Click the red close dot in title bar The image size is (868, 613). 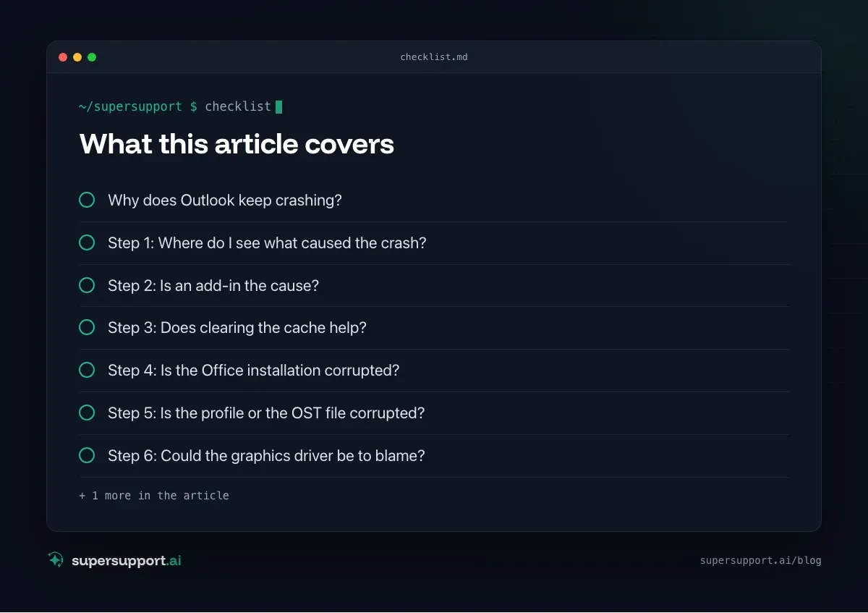[63, 57]
